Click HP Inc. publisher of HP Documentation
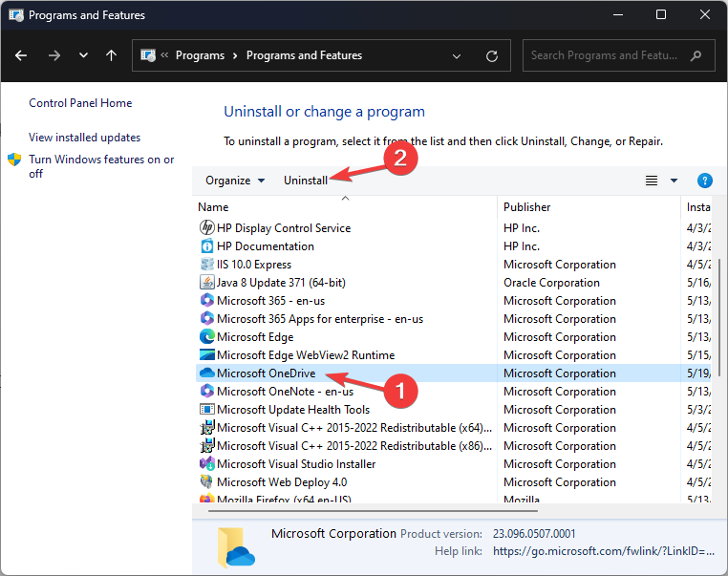 tap(522, 246)
